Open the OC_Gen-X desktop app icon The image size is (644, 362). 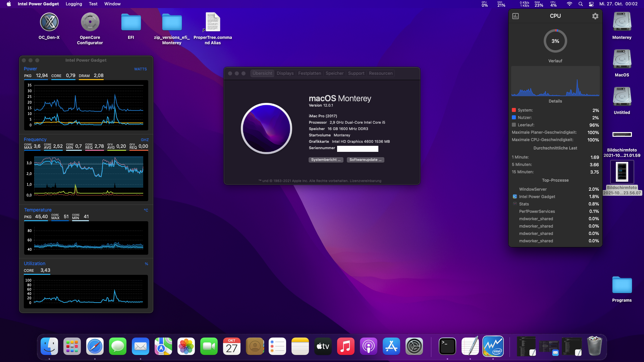tap(49, 22)
